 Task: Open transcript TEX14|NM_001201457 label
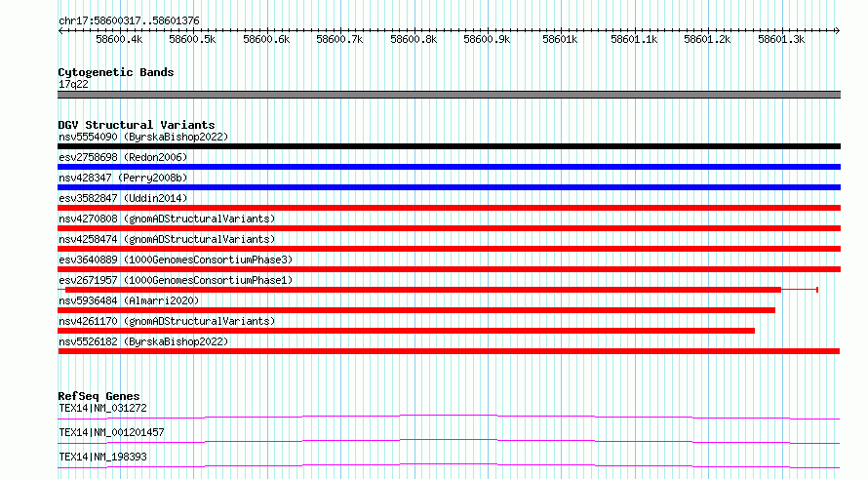click(111, 432)
